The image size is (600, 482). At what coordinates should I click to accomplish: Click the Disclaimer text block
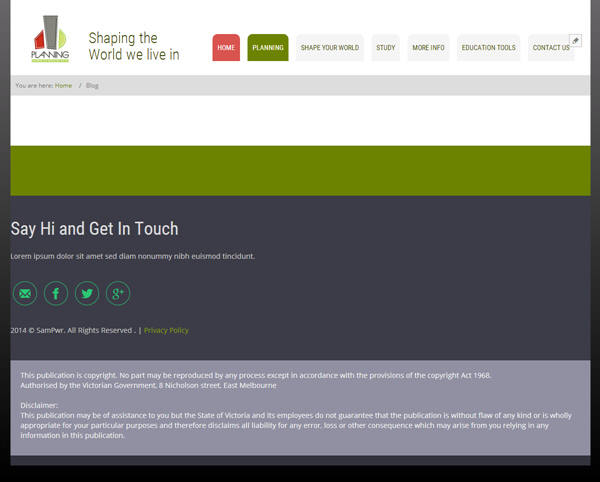click(x=296, y=420)
